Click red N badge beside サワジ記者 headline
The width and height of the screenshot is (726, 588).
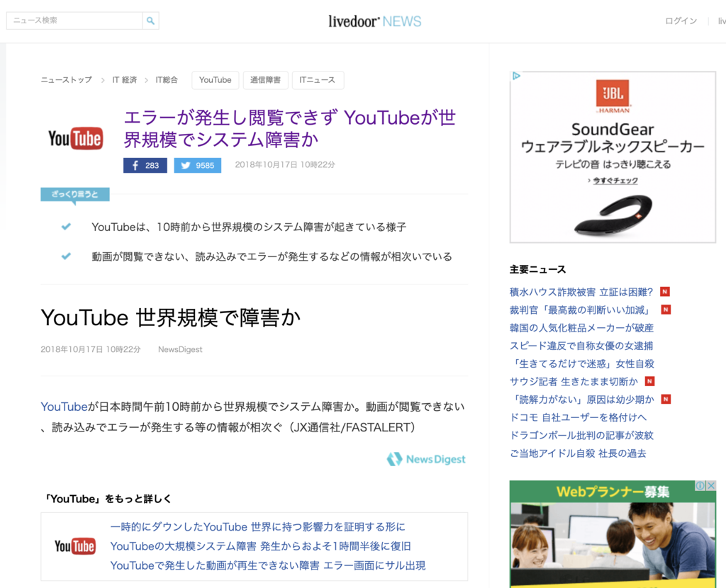[649, 381]
